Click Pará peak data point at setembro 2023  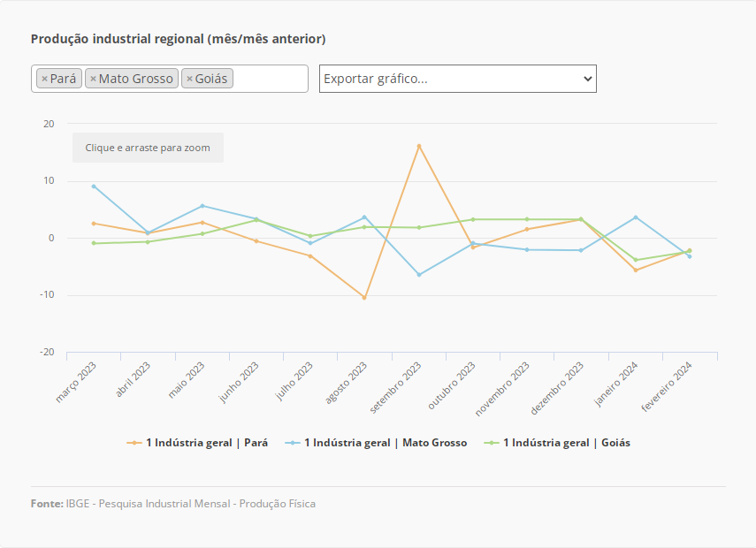419,146
